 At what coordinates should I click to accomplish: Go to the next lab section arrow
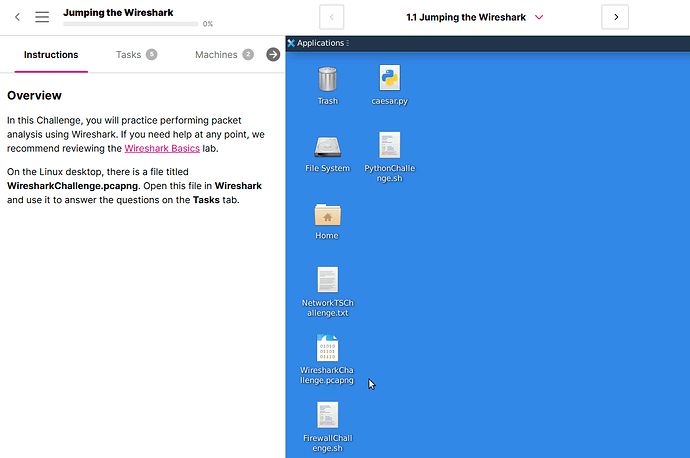tap(615, 17)
